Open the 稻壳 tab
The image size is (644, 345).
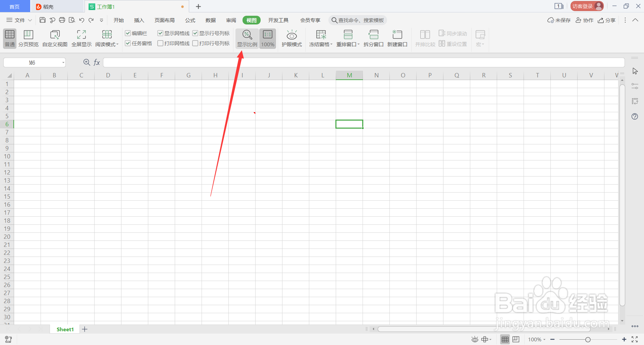[57, 6]
